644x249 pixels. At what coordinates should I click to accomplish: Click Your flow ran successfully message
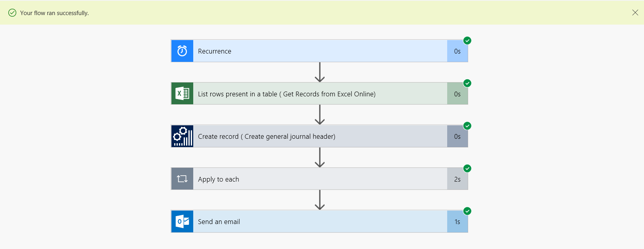(55, 13)
